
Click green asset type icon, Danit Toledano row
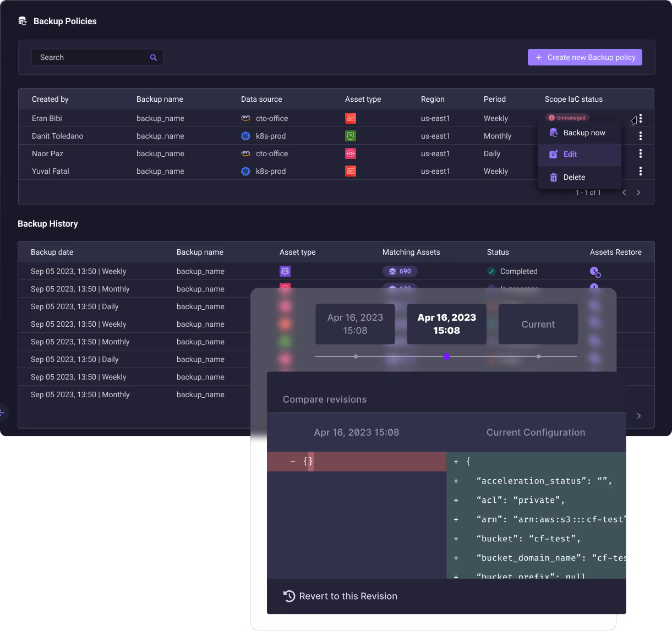pos(351,136)
